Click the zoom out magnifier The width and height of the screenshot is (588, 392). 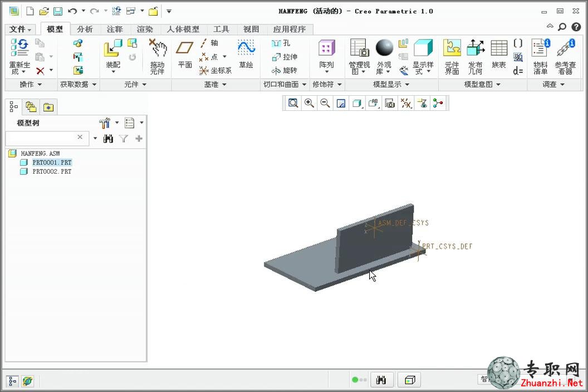click(325, 103)
